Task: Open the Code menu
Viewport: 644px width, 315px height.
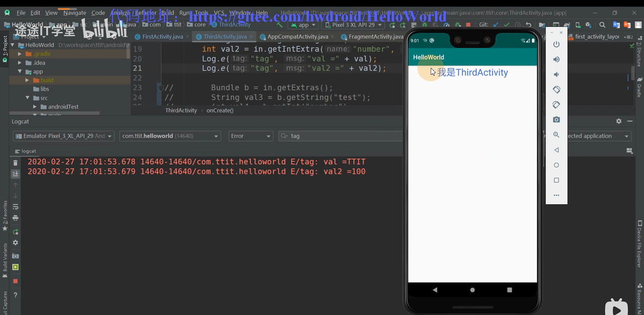Action: 98,13
